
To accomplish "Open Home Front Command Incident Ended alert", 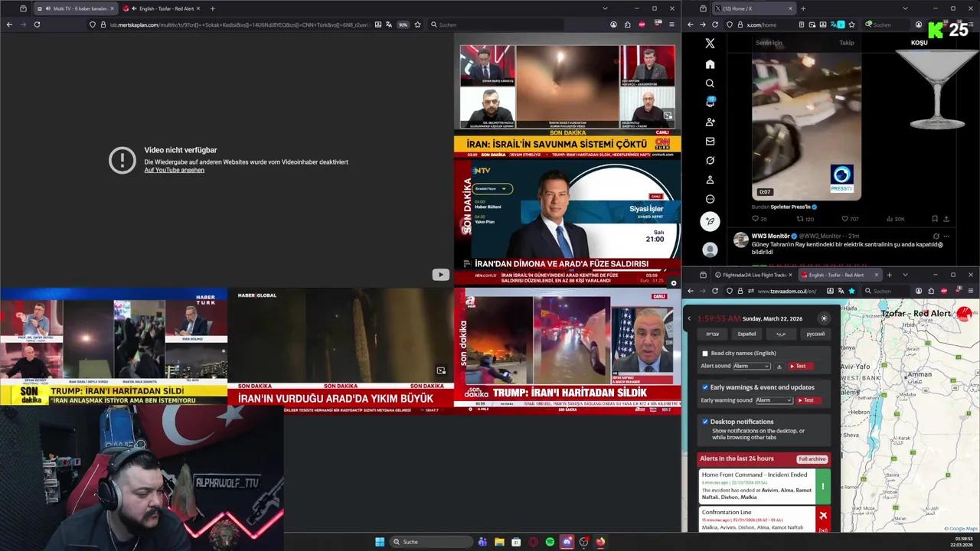I will pos(764,485).
